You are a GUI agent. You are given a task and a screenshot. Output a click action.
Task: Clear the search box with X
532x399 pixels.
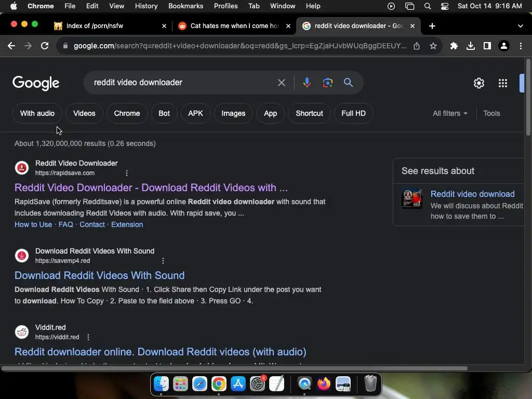pyautogui.click(x=281, y=83)
